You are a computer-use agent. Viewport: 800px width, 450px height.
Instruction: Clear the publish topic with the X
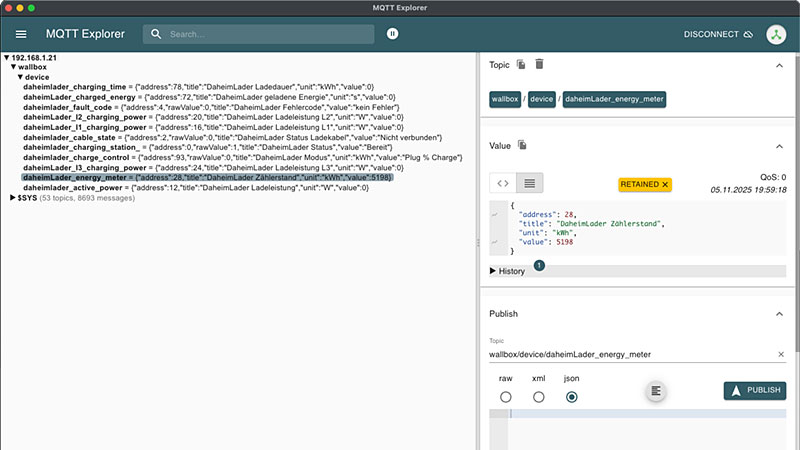[x=781, y=354]
